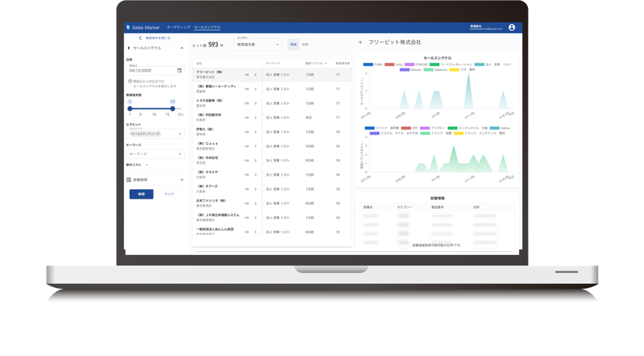The image size is (644, 356).
Task: Open the セグメント dropdown
Action: coord(155,134)
